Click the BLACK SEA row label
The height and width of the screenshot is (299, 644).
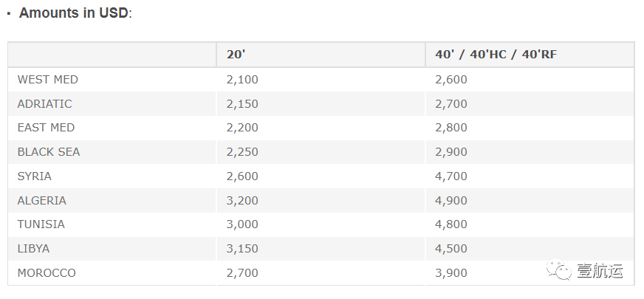point(49,152)
